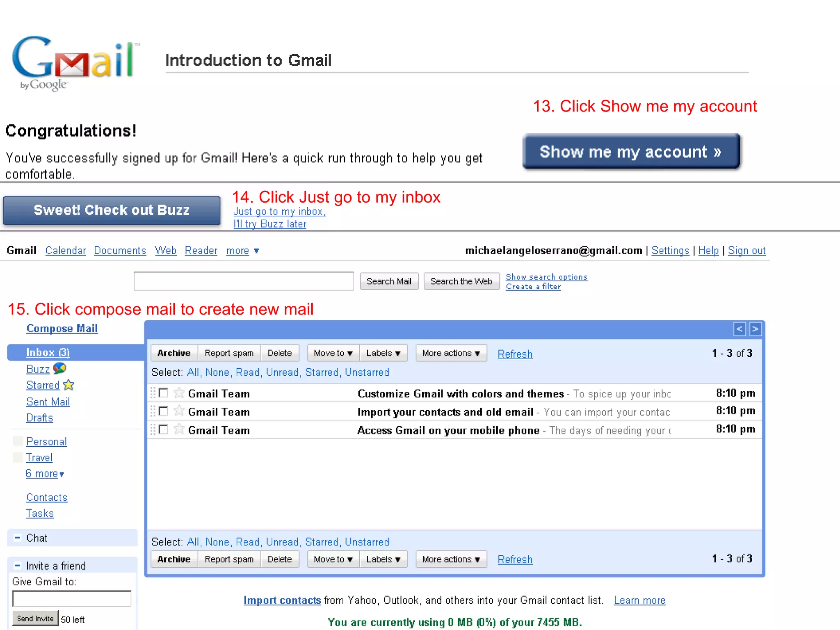Open the top More actions dropdown
Screen dimensions: 840x630
(451, 353)
